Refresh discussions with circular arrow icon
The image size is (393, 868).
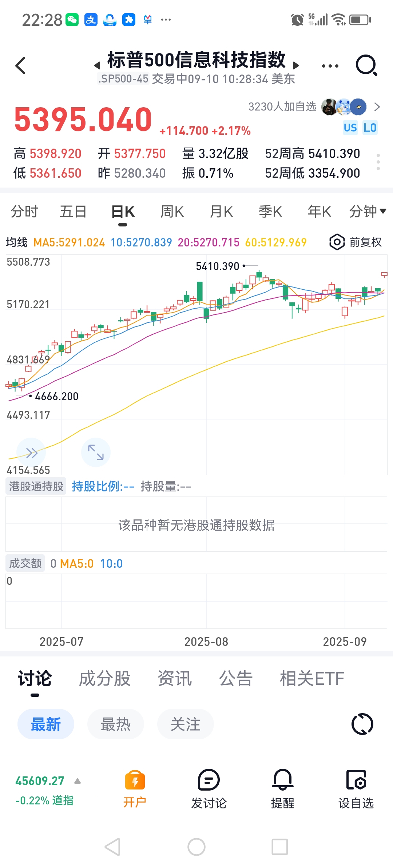tap(362, 724)
